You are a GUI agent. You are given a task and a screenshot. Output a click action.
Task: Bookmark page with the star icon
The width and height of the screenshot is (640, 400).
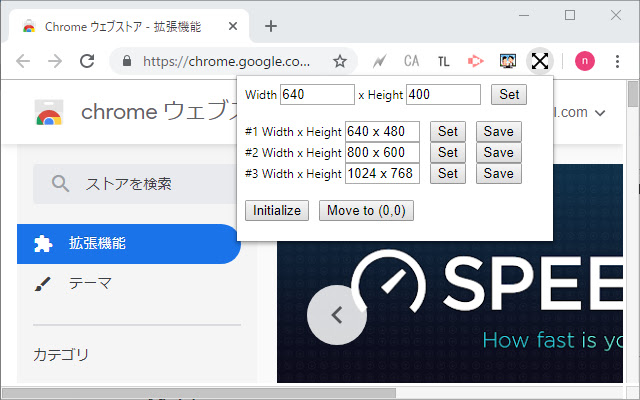(x=340, y=61)
